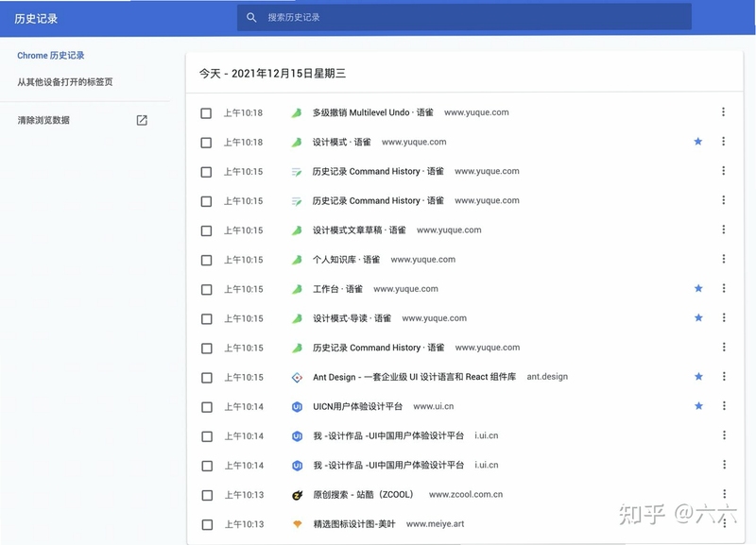Open the UICN用户体验设计平台 link

[357, 406]
